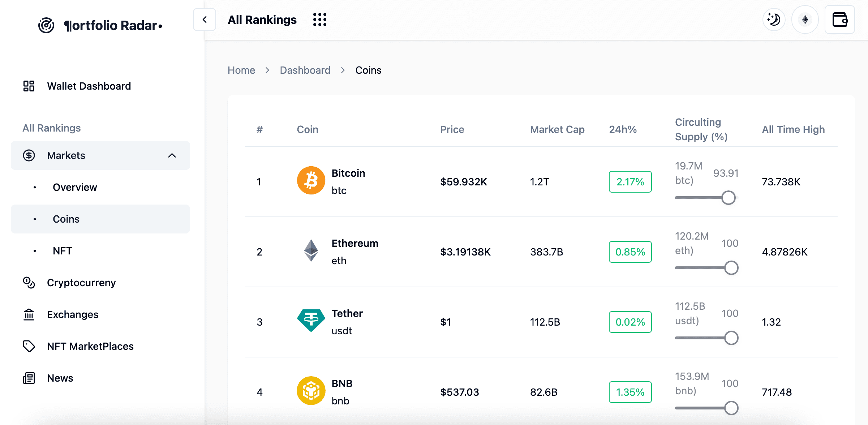Click the $3.19138K Ethereum price

pyautogui.click(x=465, y=252)
